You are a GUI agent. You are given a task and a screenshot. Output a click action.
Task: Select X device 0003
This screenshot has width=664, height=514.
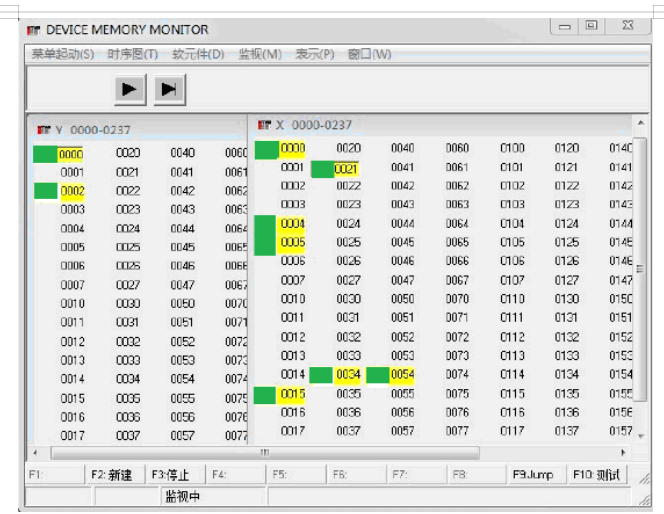point(293,204)
